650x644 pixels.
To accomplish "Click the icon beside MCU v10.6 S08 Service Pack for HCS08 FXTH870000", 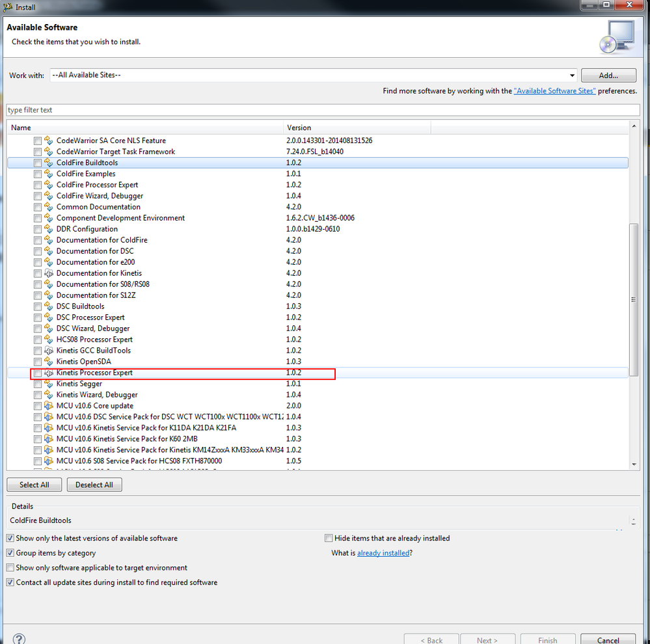I will click(49, 461).
